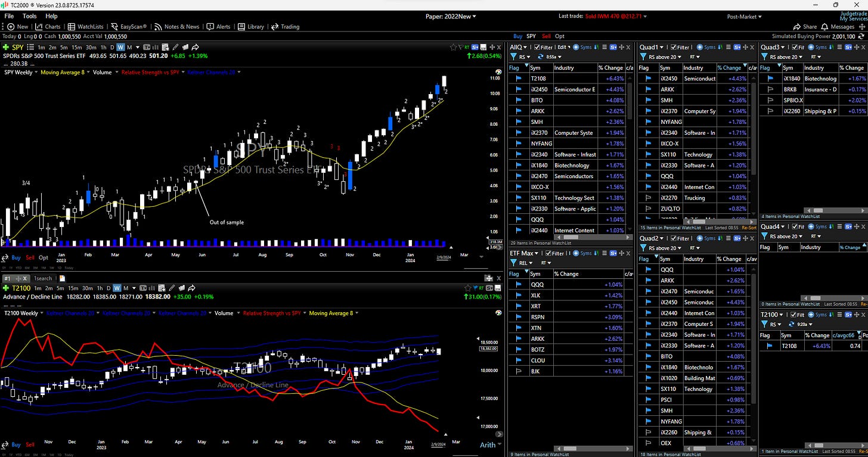Image resolution: width=868 pixels, height=457 pixels.
Task: Click the share arrow icon on T2100 chart
Action: click(x=191, y=288)
